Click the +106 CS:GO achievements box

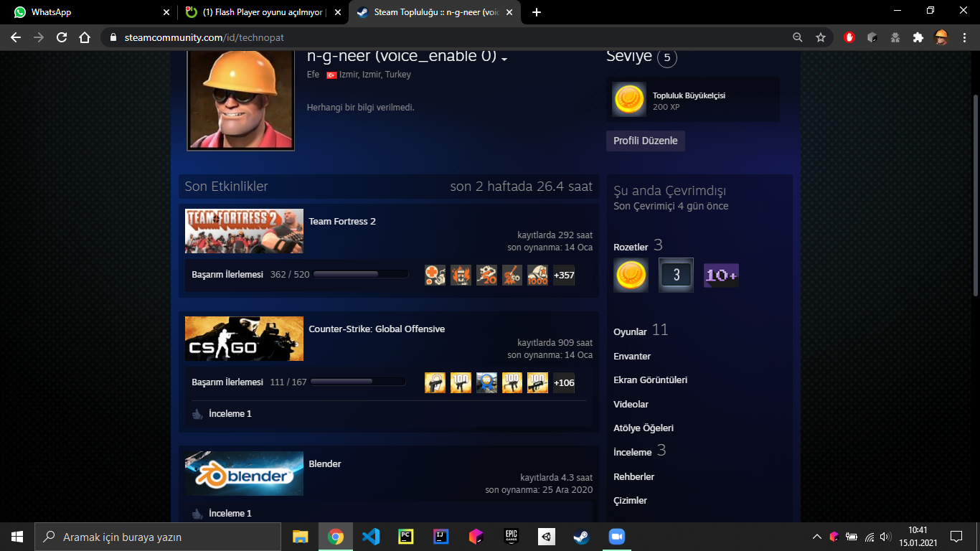click(564, 382)
